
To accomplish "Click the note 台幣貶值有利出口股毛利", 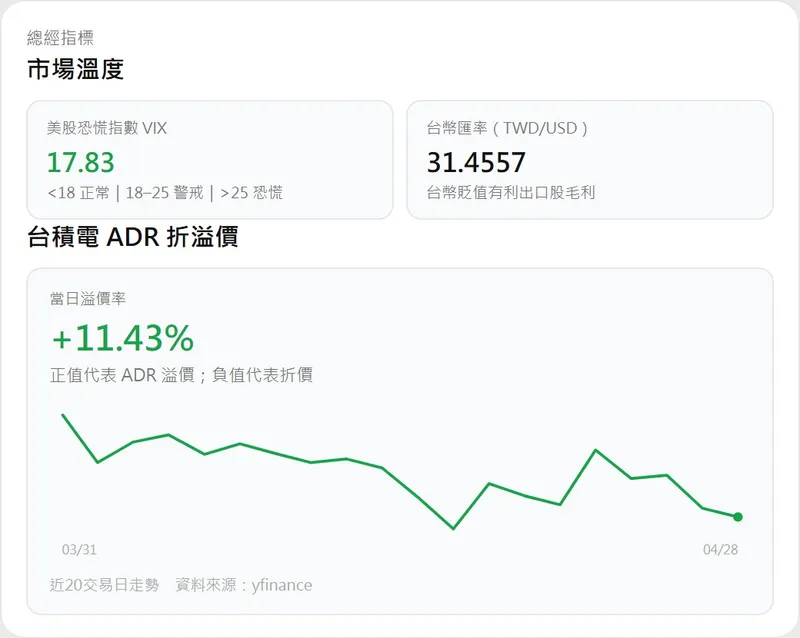I will (511, 192).
